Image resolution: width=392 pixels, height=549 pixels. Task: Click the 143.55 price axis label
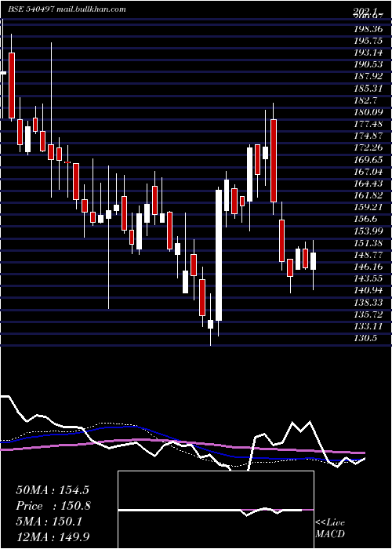click(368, 278)
